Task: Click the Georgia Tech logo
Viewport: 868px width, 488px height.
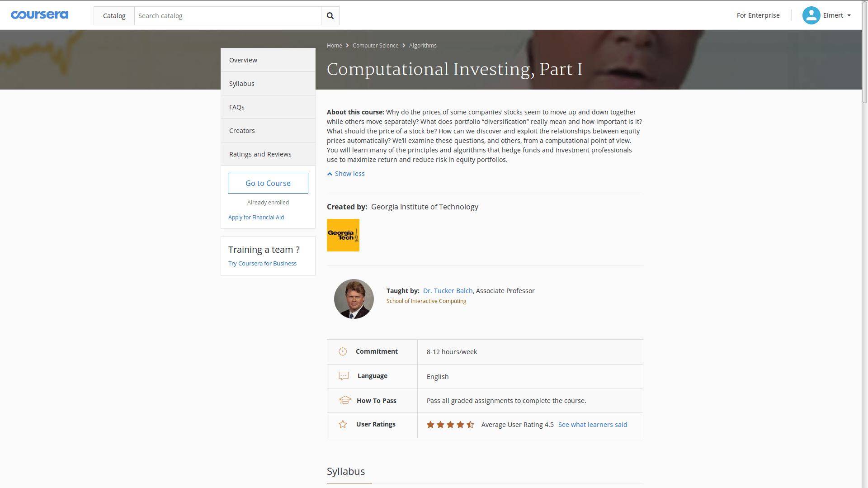Action: (x=343, y=235)
